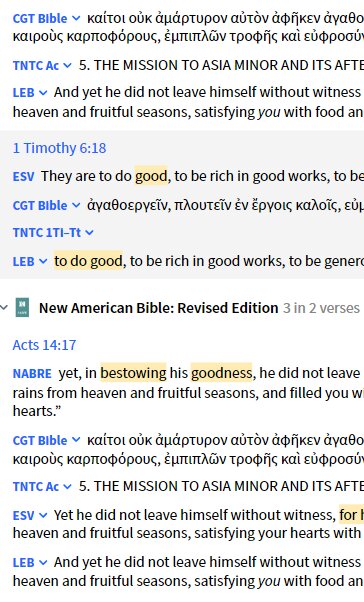
Task: Open the CGT Bible dropdown under the NABRE Acts 14:17
Action: pyautogui.click(x=76, y=440)
